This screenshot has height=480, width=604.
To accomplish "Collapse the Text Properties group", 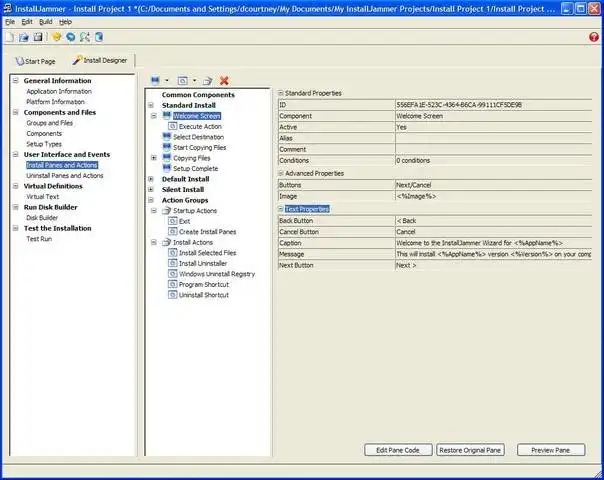I will (x=281, y=209).
